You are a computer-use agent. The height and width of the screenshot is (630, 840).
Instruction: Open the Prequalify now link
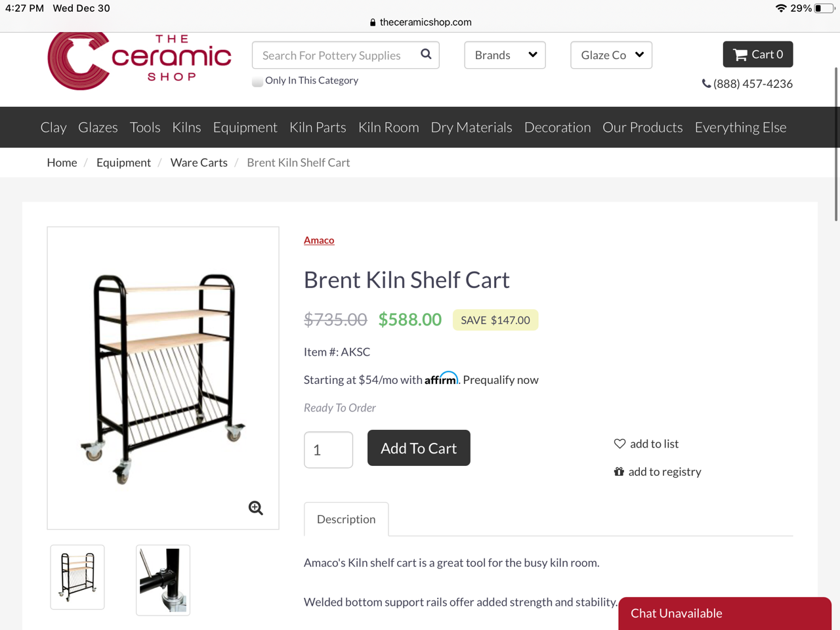(500, 379)
